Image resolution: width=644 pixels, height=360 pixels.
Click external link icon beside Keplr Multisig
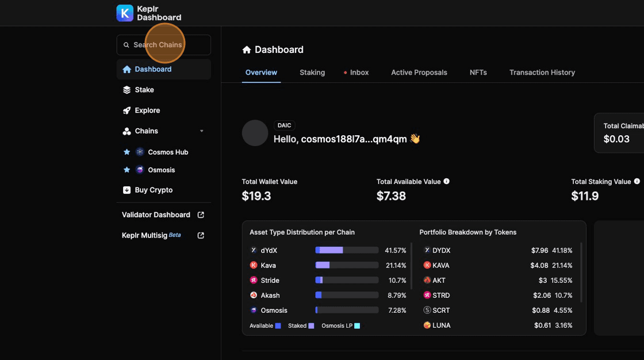click(201, 235)
